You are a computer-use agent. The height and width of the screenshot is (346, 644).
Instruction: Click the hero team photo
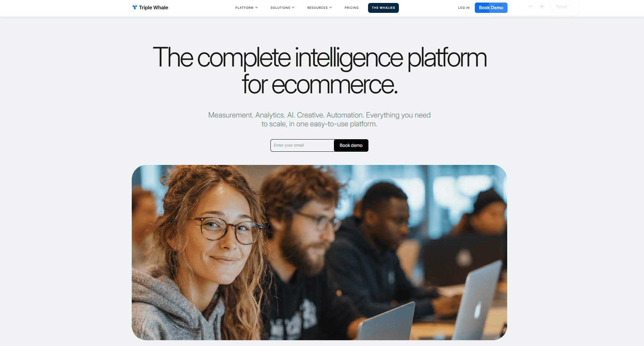[319, 252]
